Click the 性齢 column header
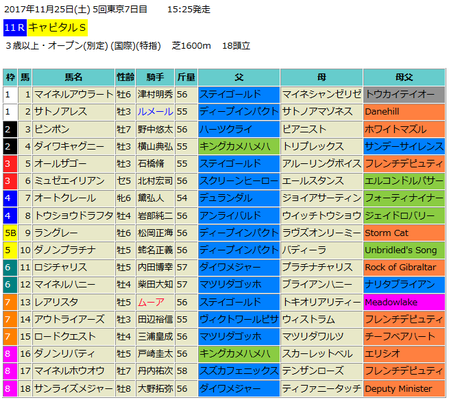Image resolution: width=449 pixels, height=400 pixels. [x=125, y=77]
